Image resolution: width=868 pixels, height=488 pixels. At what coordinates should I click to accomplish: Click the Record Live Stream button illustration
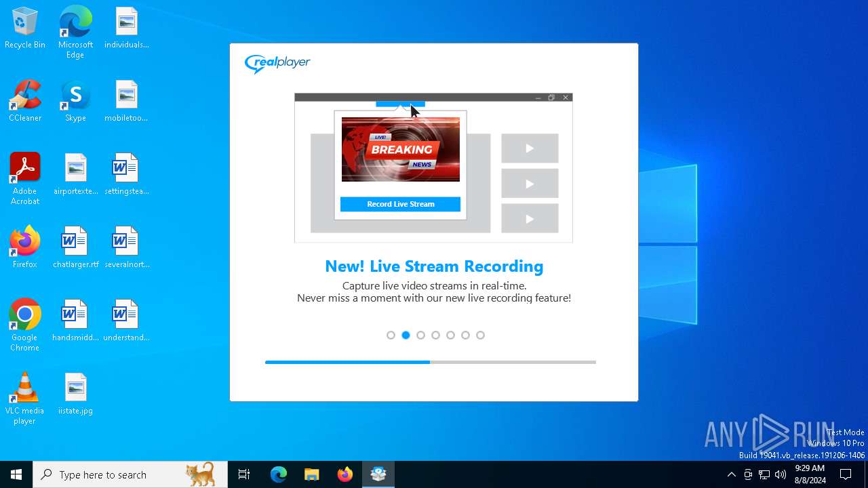[x=400, y=204]
